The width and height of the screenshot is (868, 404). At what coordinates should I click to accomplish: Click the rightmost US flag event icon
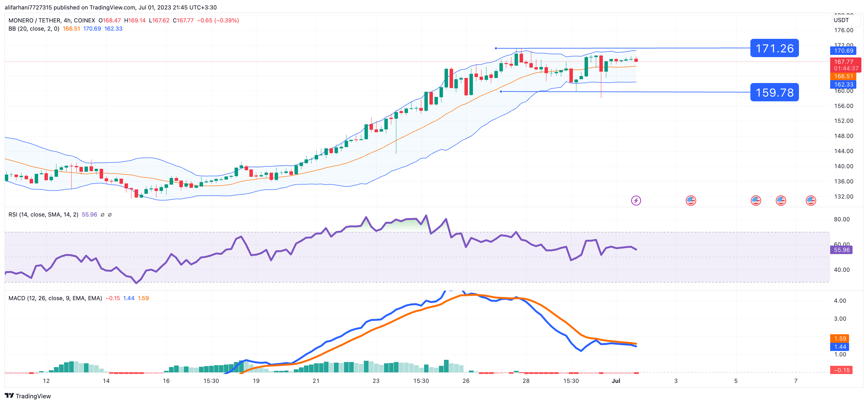[x=810, y=201]
